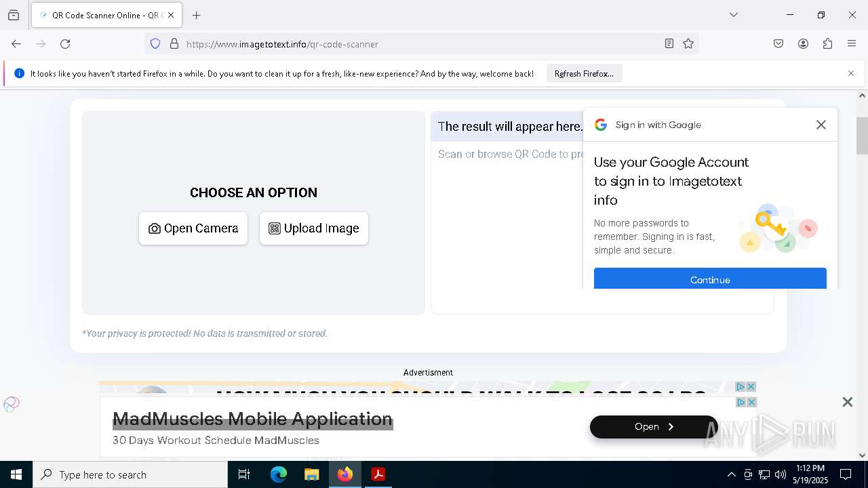Open Adobe Acrobat from taskbar
The height and width of the screenshot is (488, 868).
pyautogui.click(x=378, y=474)
